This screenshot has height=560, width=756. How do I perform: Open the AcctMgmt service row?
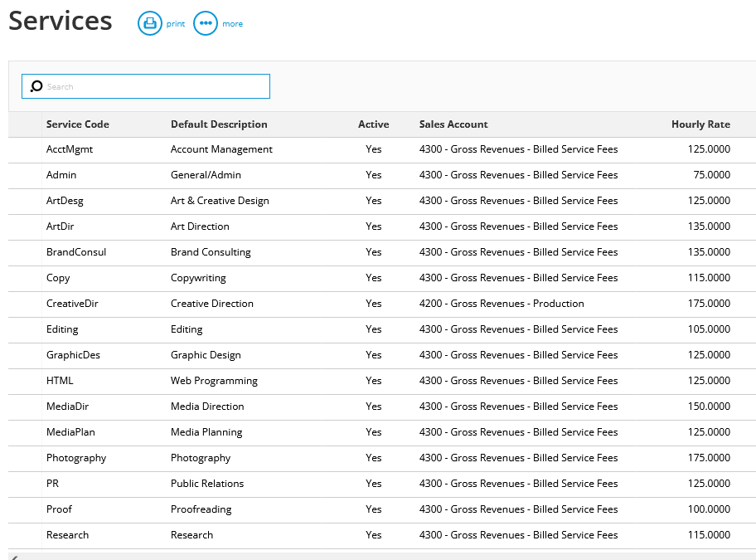click(x=382, y=150)
